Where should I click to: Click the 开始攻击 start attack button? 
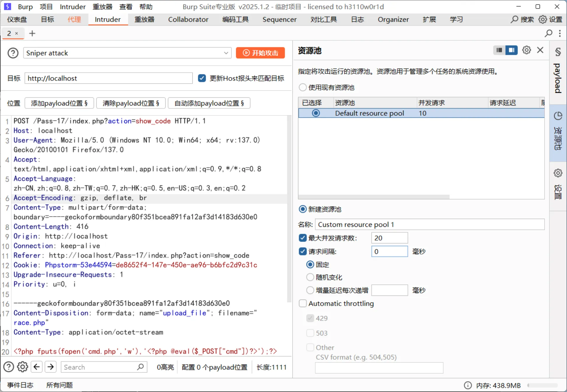[260, 53]
